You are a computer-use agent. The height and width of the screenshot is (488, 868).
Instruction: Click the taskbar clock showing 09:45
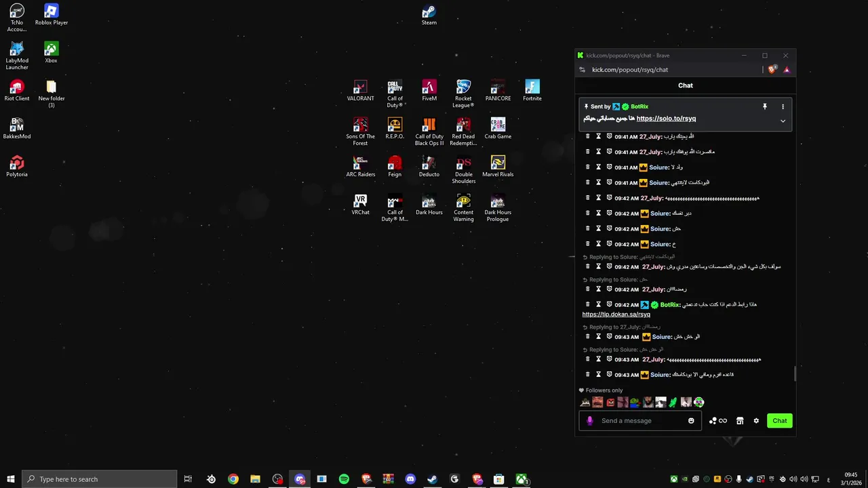[x=851, y=479]
